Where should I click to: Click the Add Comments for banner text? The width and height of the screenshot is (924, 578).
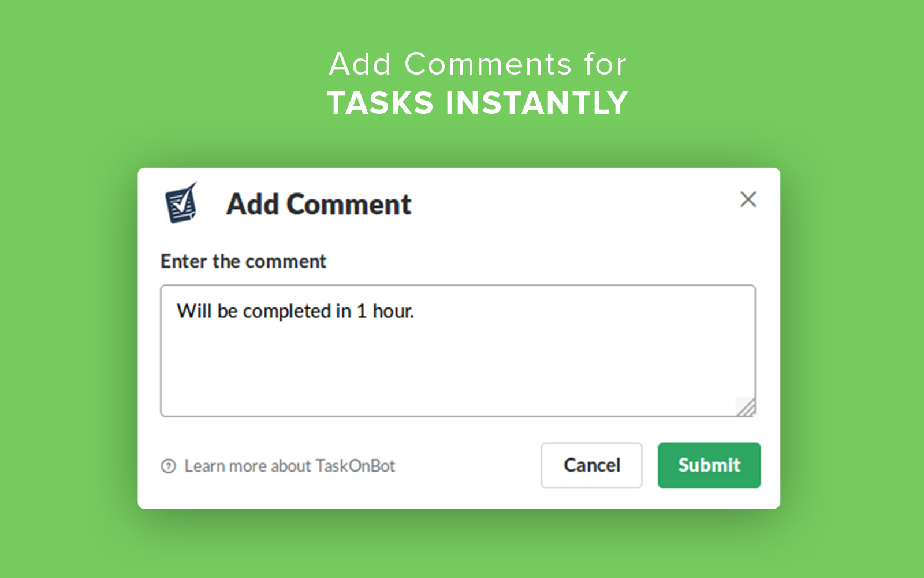point(478,64)
